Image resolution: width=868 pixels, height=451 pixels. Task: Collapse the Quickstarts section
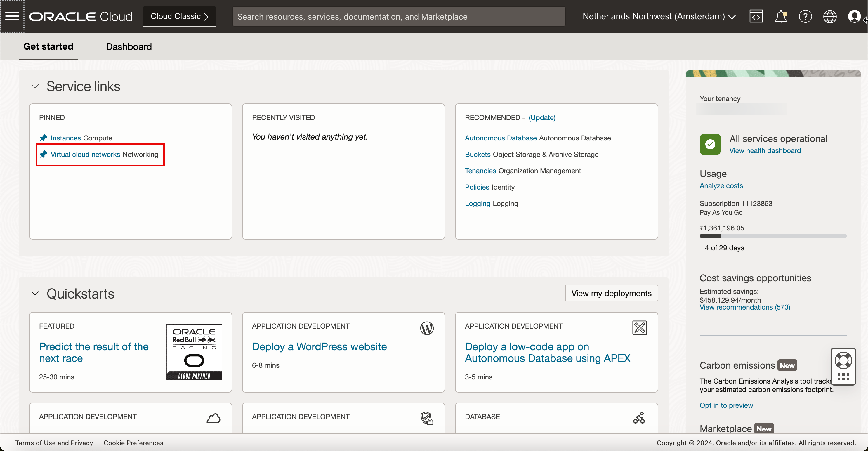click(x=35, y=293)
